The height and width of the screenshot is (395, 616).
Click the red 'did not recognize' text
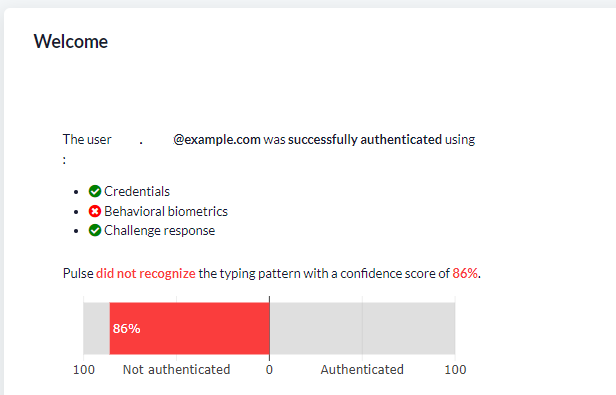[x=146, y=273]
